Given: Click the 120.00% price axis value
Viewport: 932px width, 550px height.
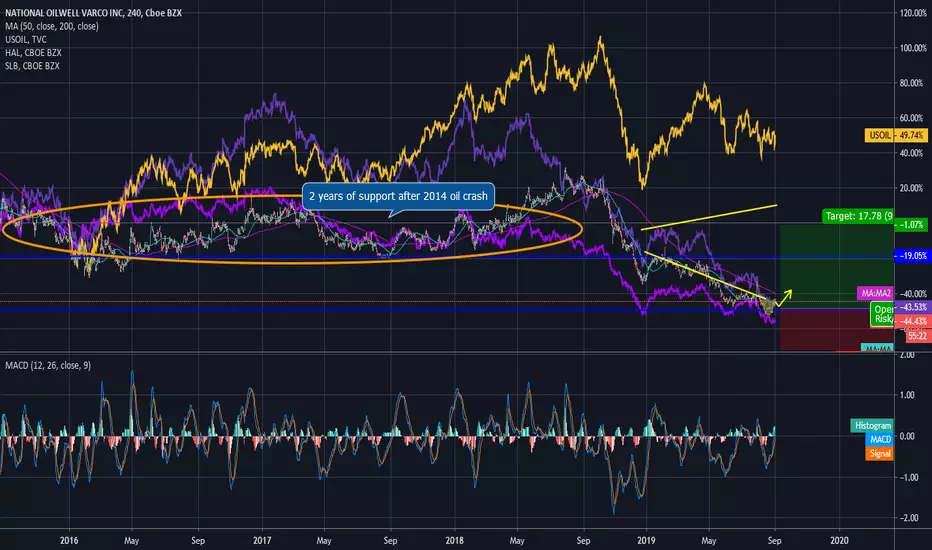Looking at the screenshot, I should 913,13.
